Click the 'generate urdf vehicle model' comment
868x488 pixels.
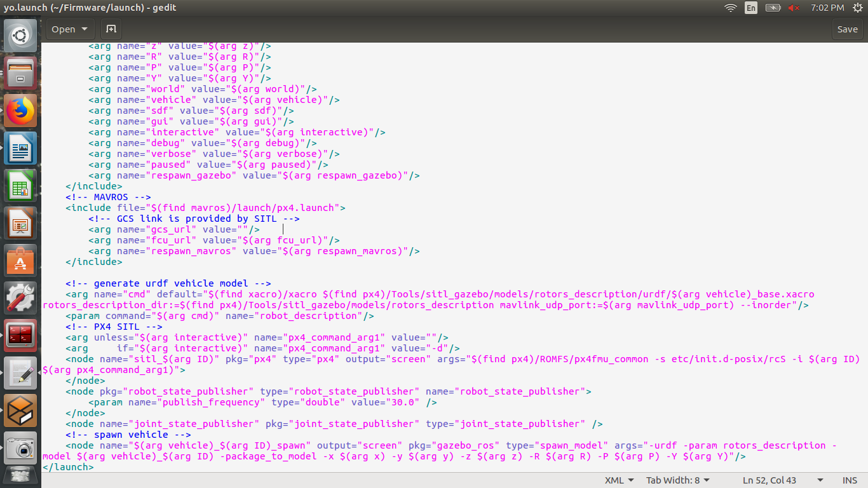point(168,283)
